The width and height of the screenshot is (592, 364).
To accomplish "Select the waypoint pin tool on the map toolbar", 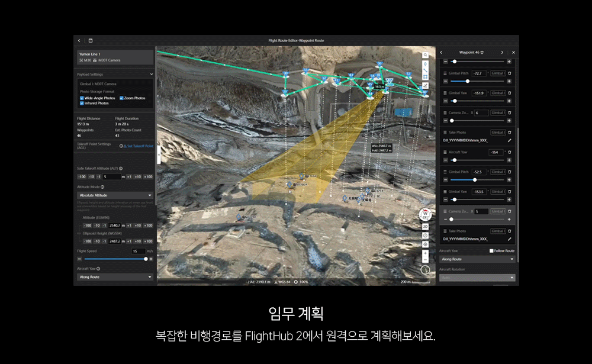I will point(425,64).
